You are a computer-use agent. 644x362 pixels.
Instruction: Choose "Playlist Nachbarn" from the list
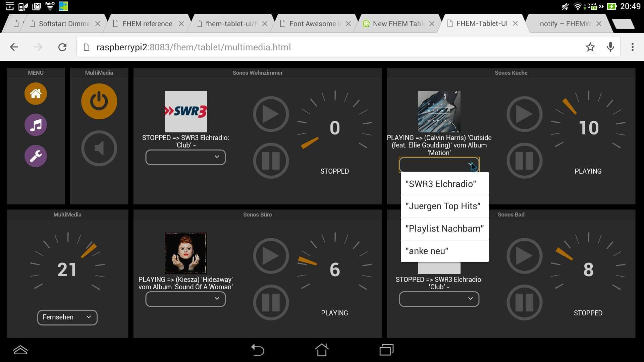[x=444, y=229]
